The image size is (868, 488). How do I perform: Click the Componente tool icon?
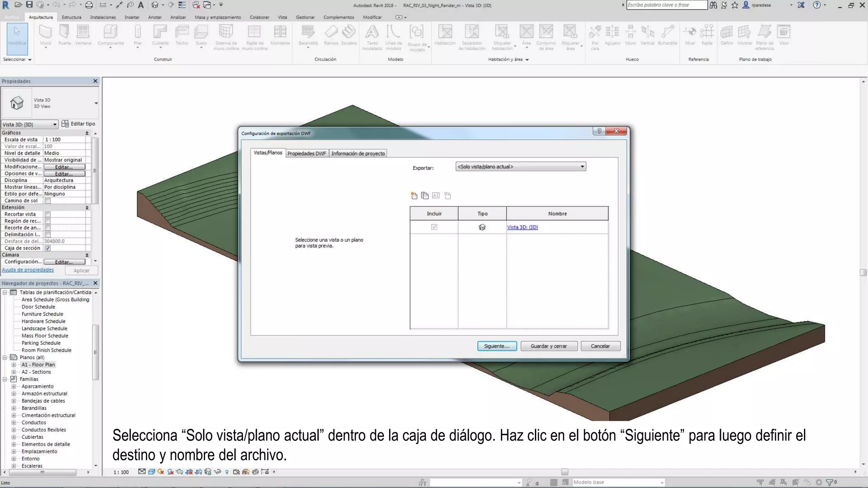pos(111,32)
